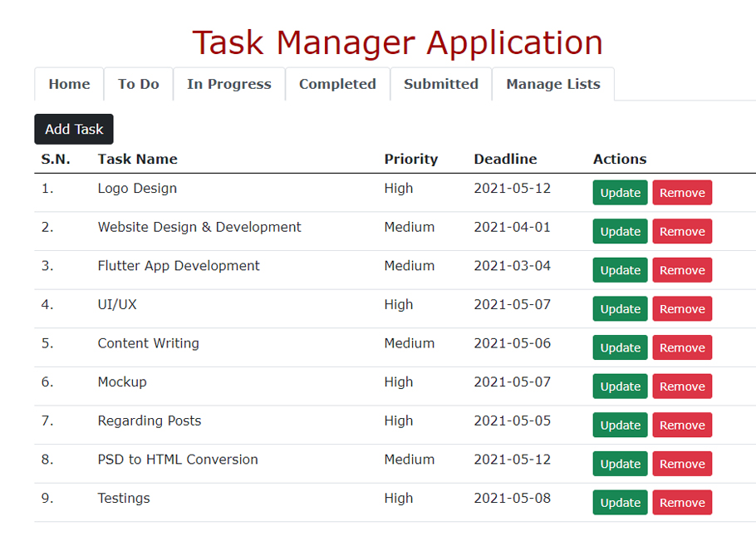Update the Logo Design task
Viewport: 756px width, 556px height.
pyautogui.click(x=620, y=192)
